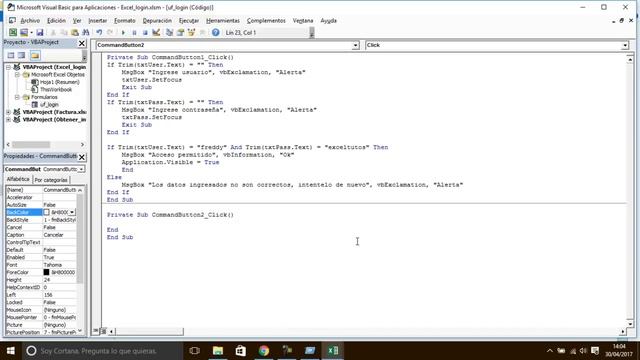
Task: Click the Procedure View button at code bottom
Action: point(96,331)
